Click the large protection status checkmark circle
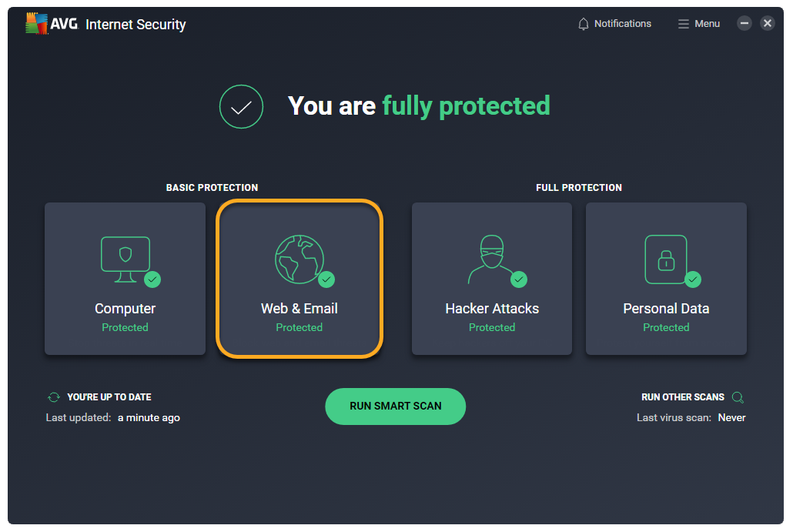793x532 pixels. coord(242,106)
